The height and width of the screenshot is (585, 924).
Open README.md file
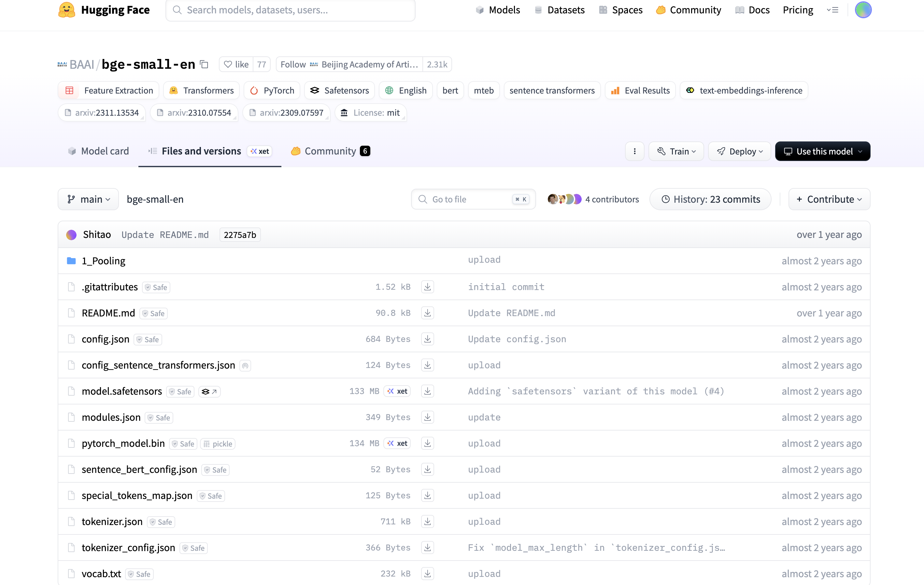[108, 313]
